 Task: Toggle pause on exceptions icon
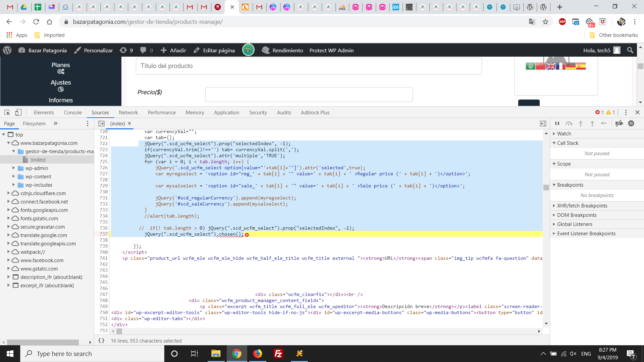coord(631,123)
